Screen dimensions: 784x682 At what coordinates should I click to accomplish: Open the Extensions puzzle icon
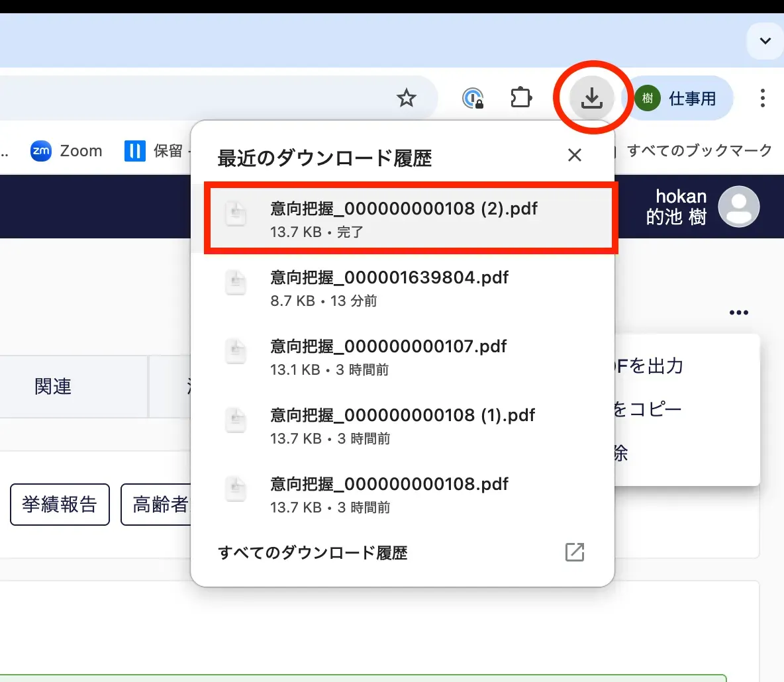coord(521,99)
